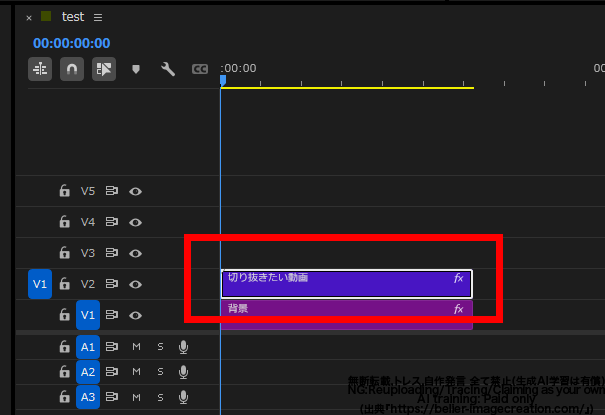Toggle sync lock on V3
The width and height of the screenshot is (605, 415).
point(112,253)
